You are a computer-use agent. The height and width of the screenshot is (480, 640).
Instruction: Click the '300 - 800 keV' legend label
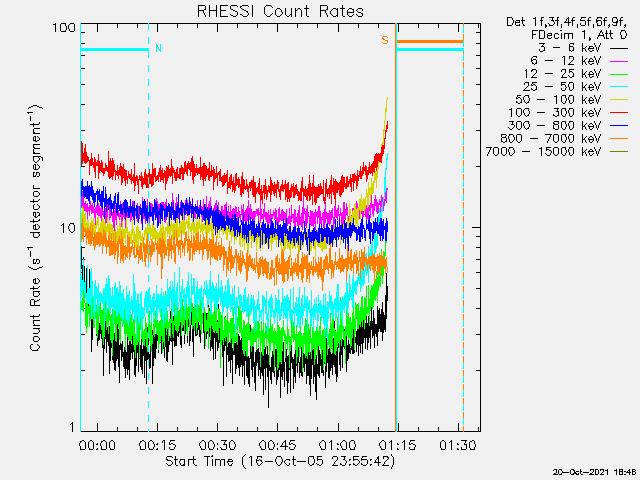point(555,126)
